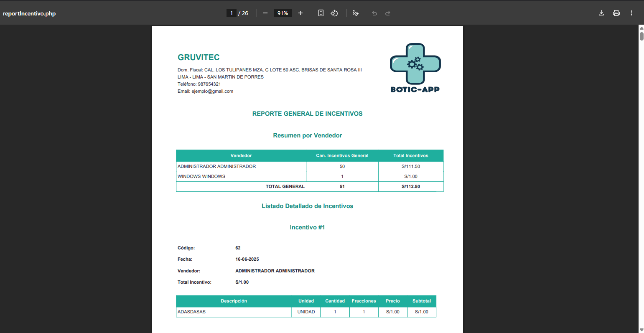Click the scrollbar down arrow
This screenshot has width=644, height=333.
(x=641, y=329)
